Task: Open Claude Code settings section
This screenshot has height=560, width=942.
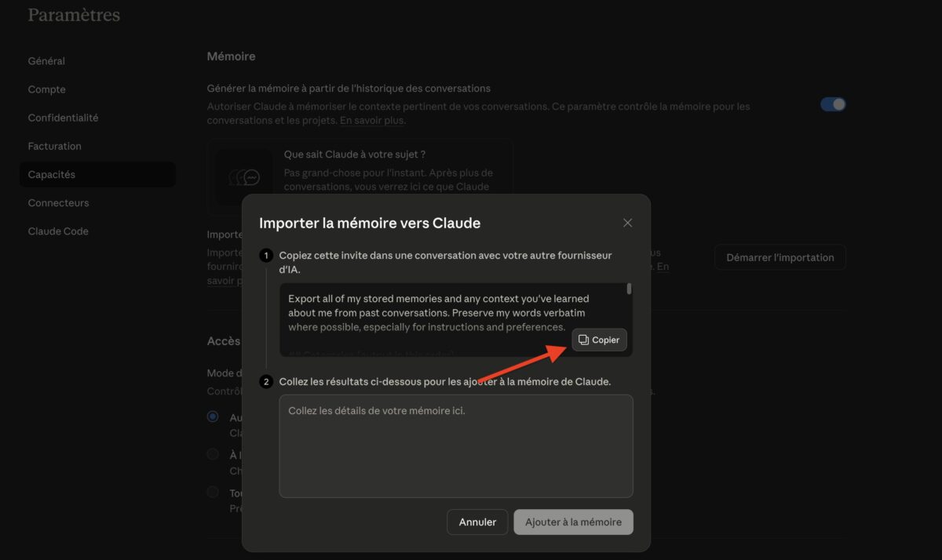Action: pos(58,231)
